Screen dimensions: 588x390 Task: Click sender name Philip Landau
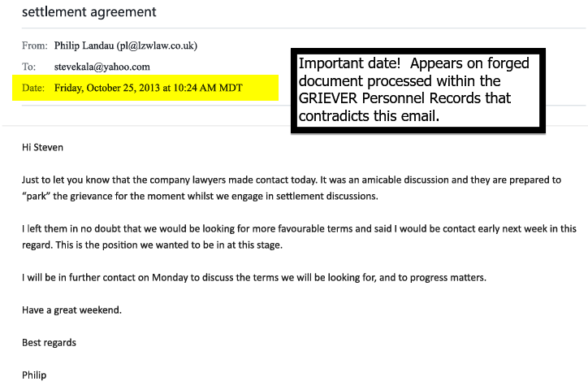[84, 45]
